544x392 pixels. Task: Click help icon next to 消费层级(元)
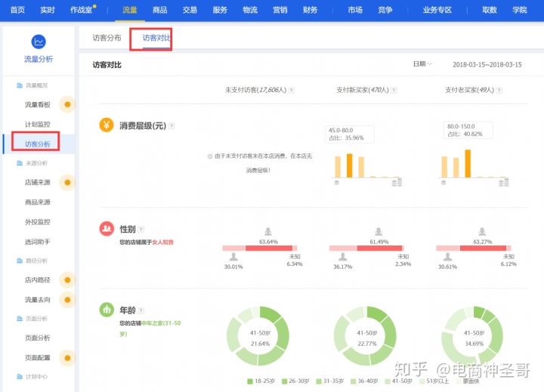coord(172,125)
